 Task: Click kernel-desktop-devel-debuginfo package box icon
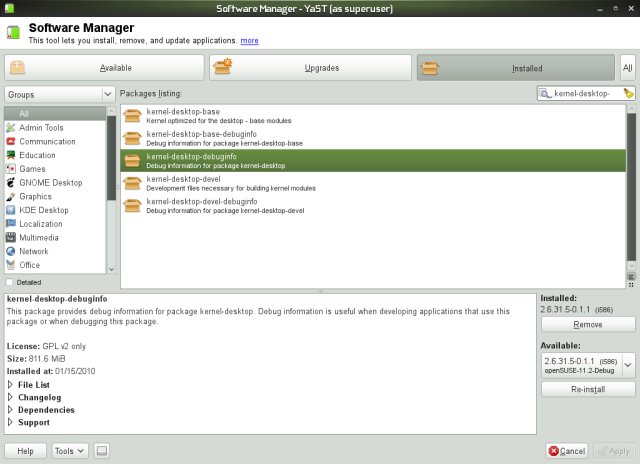(132, 206)
